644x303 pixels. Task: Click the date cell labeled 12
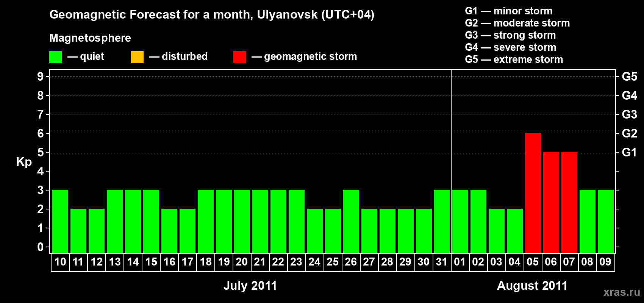click(x=97, y=262)
